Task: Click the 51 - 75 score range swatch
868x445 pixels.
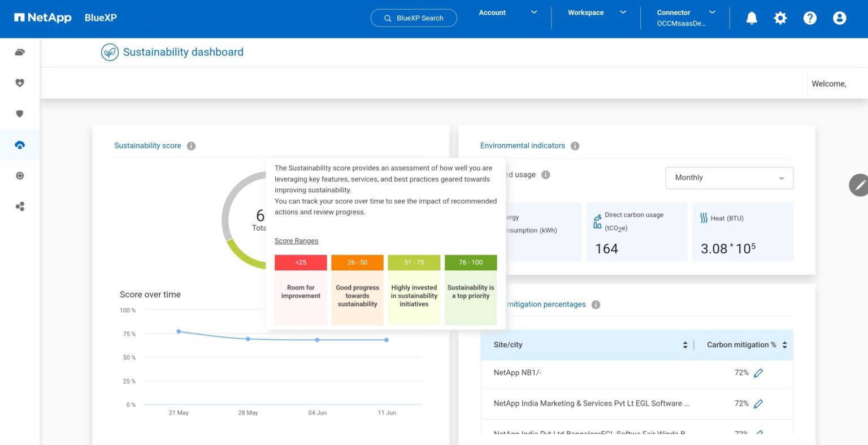Action: [x=414, y=262]
